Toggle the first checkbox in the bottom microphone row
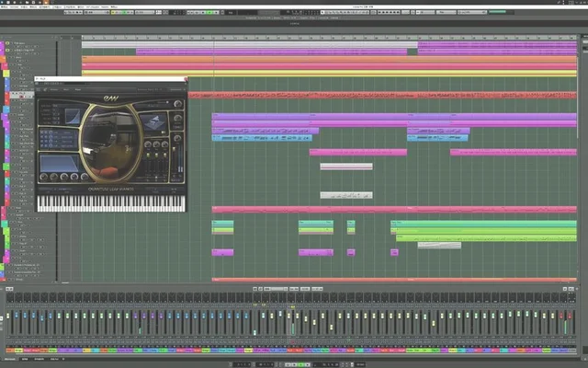588x368 pixels. 41,146
